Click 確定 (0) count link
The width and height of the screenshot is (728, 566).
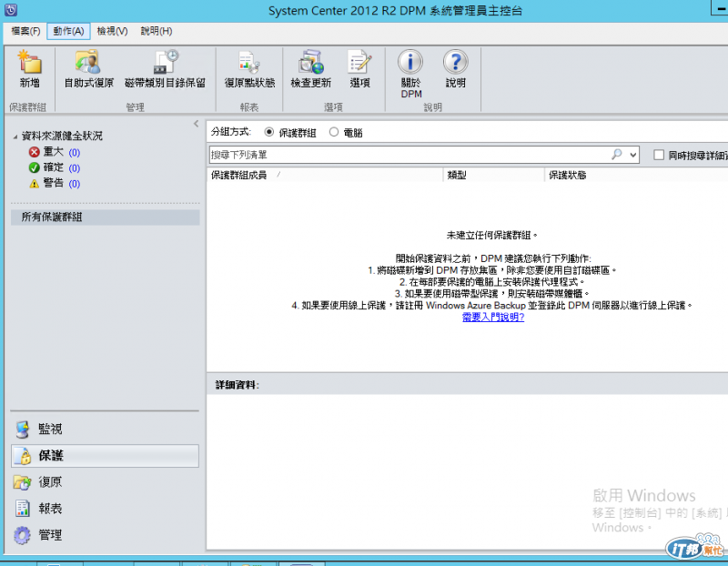coord(75,168)
